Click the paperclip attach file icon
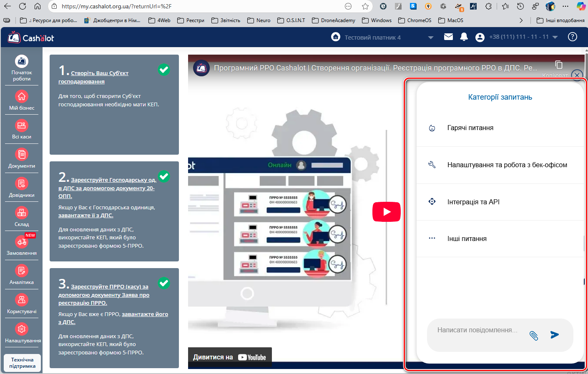This screenshot has height=374, width=588. (x=533, y=335)
